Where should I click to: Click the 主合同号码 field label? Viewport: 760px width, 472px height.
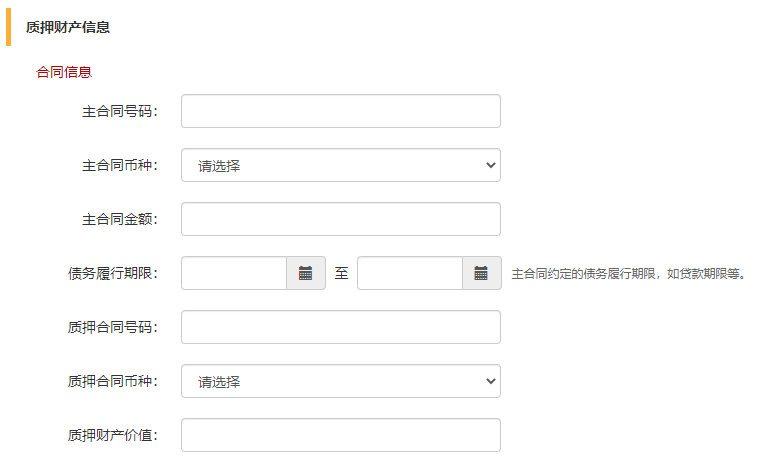120,111
